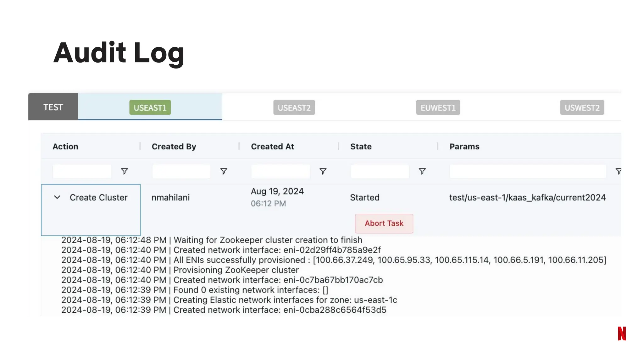Sort by the State column header
The height and width of the screenshot is (362, 644).
[361, 146]
